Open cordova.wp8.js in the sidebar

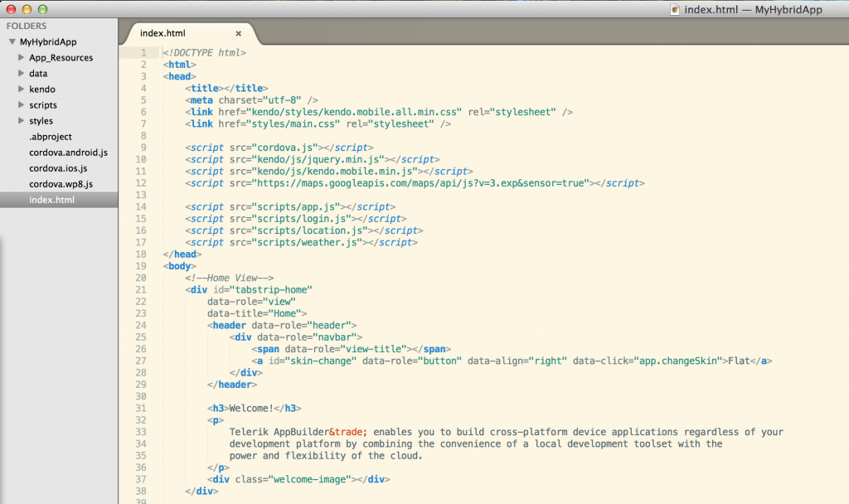pyautogui.click(x=61, y=184)
